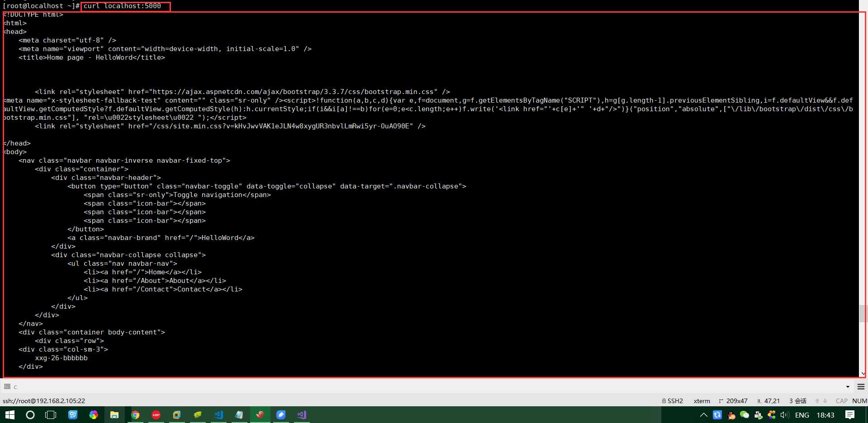This screenshot has width=868, height=423.
Task: Open Task View in the taskbar
Action: [x=51, y=415]
